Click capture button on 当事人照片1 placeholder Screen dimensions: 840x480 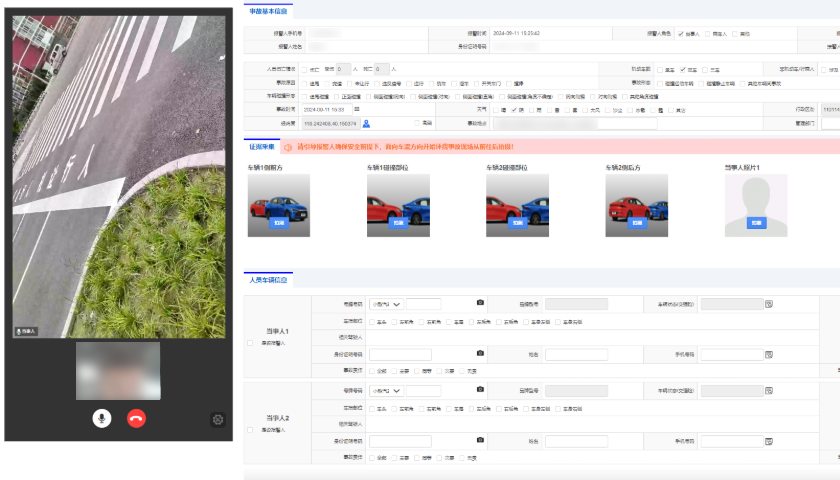756,224
